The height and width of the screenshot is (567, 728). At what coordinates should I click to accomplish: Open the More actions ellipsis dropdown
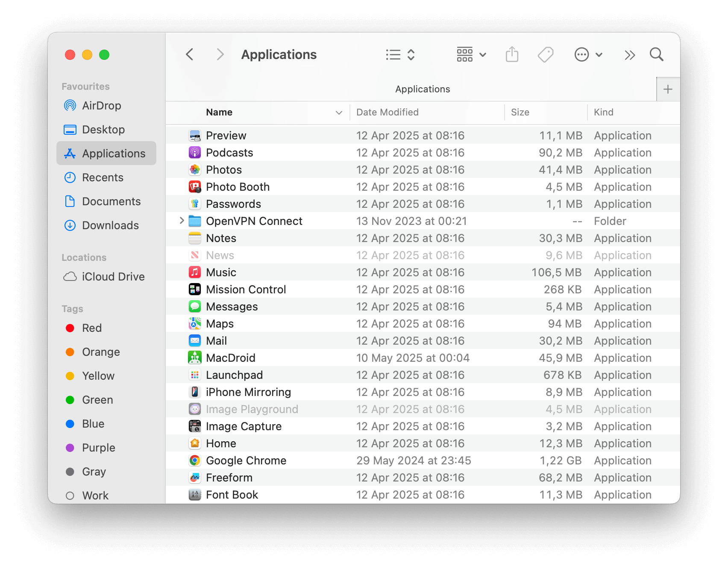click(x=588, y=54)
